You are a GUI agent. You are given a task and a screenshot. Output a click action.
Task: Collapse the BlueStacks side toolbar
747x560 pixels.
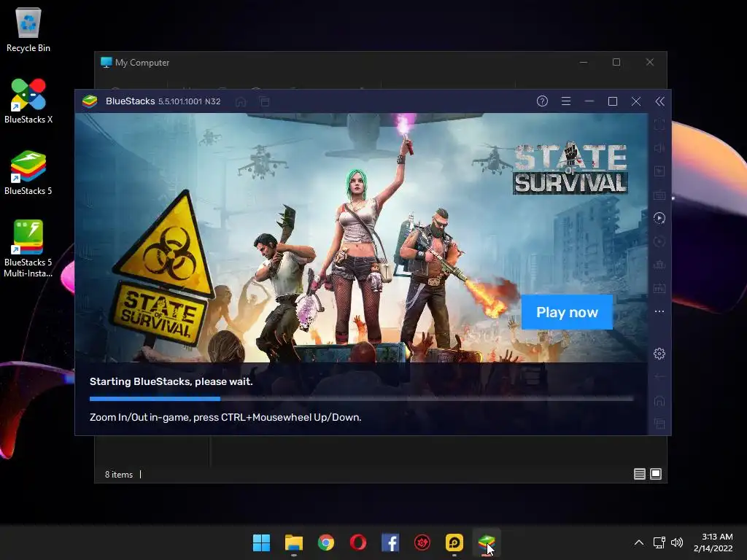point(659,101)
